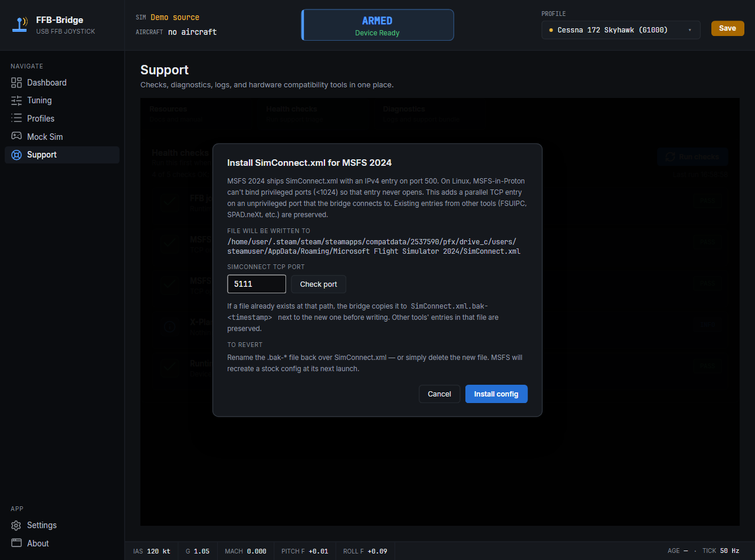Click the Dashboard grid icon
Screen dimensions: 755x560
[17, 83]
